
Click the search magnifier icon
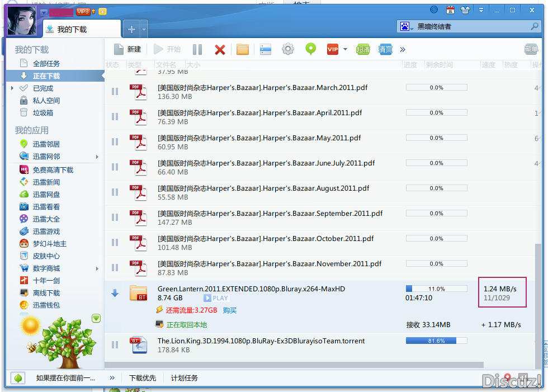[535, 26]
